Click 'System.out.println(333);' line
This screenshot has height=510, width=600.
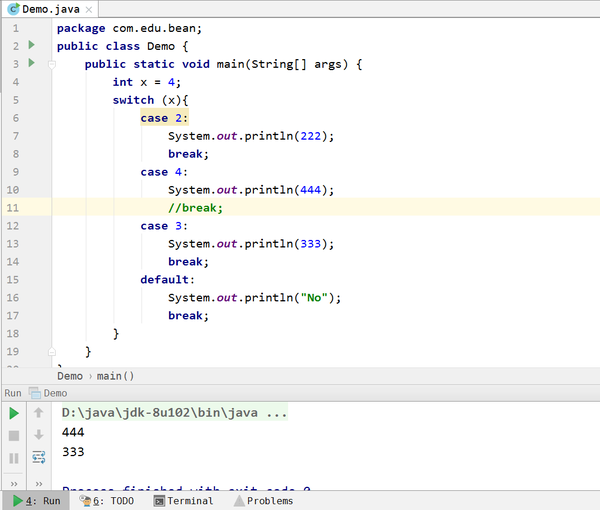[251, 244]
